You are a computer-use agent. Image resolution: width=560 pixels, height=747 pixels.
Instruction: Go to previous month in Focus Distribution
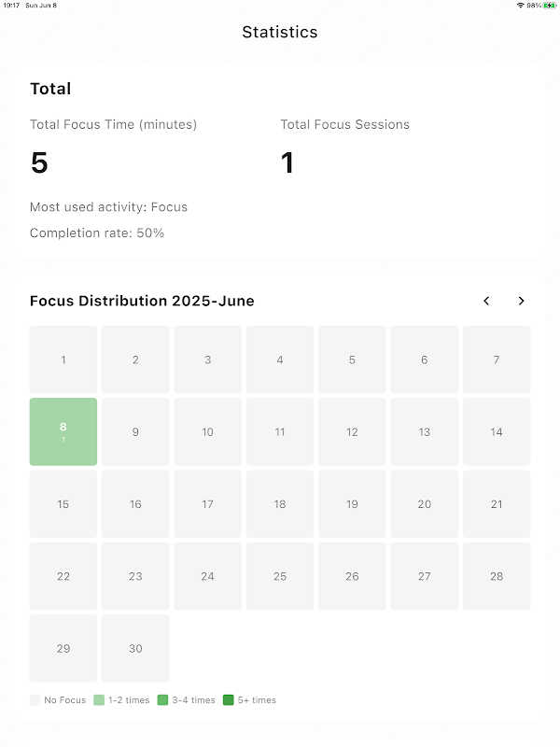pos(486,301)
